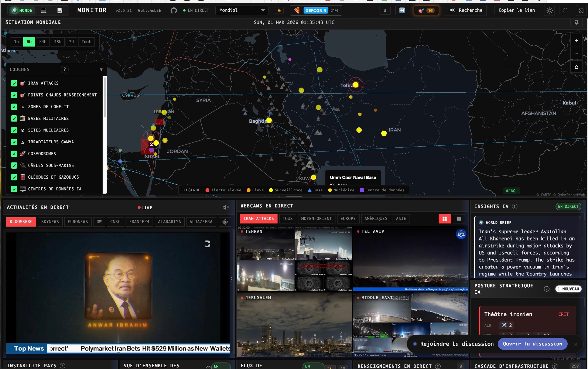Switch news feed to Aljazeera
This screenshot has height=369, width=588.
tap(201, 222)
